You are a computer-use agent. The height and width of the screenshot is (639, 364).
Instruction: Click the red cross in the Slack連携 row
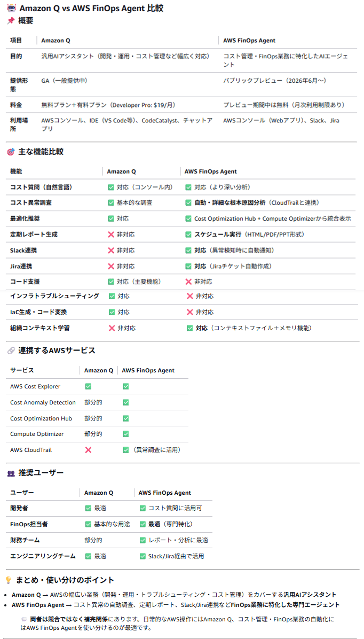tap(110, 250)
